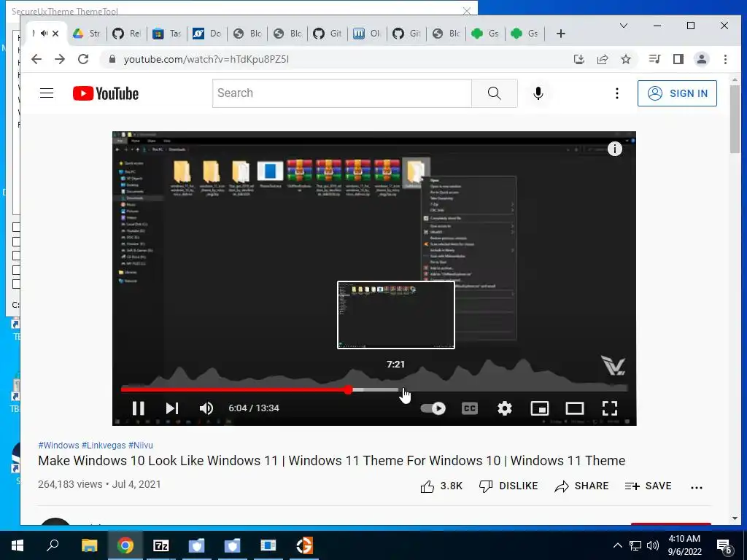Click the SIGN IN button
Image resolution: width=747 pixels, height=560 pixels.
tap(677, 93)
